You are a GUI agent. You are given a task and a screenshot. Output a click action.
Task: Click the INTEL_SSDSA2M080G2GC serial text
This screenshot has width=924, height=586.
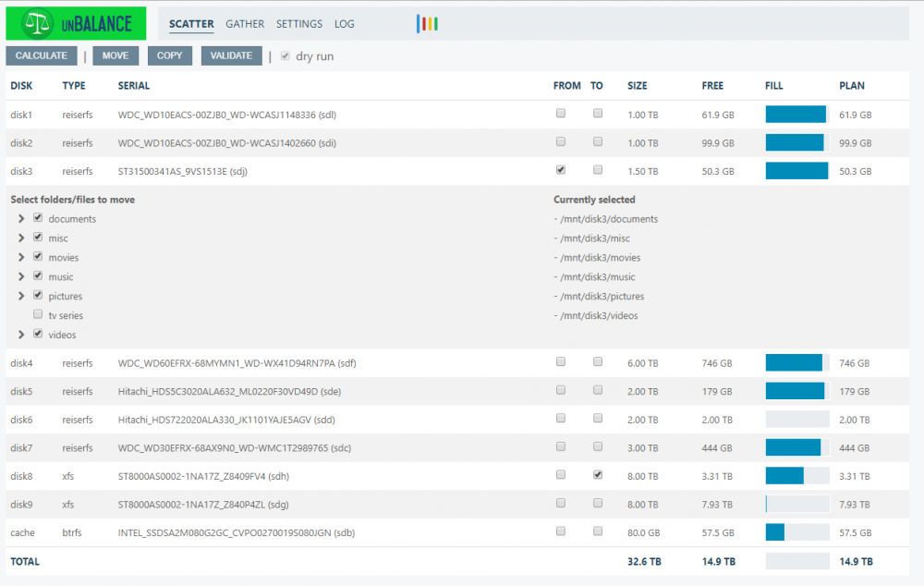click(x=237, y=533)
